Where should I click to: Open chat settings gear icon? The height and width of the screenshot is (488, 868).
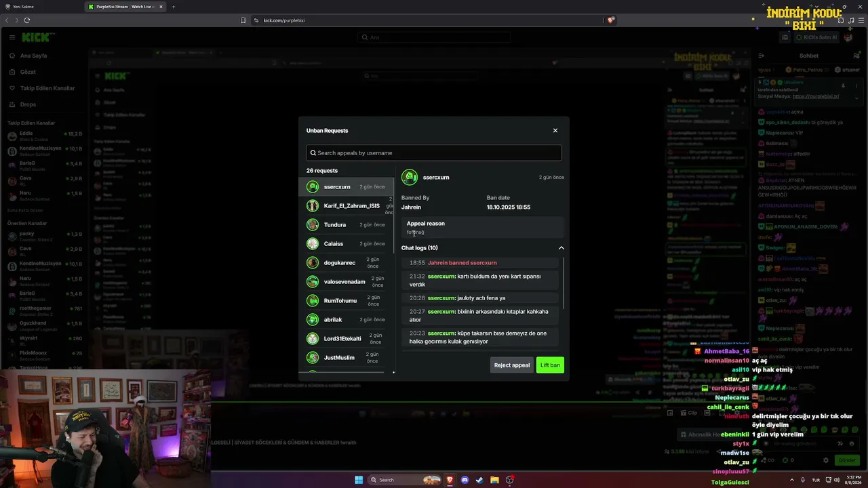(825, 460)
